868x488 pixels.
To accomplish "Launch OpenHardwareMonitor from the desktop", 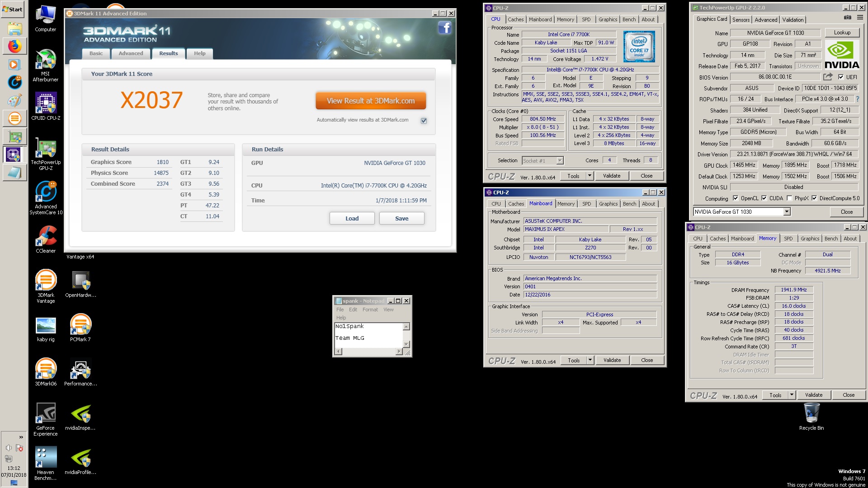I will (80, 285).
